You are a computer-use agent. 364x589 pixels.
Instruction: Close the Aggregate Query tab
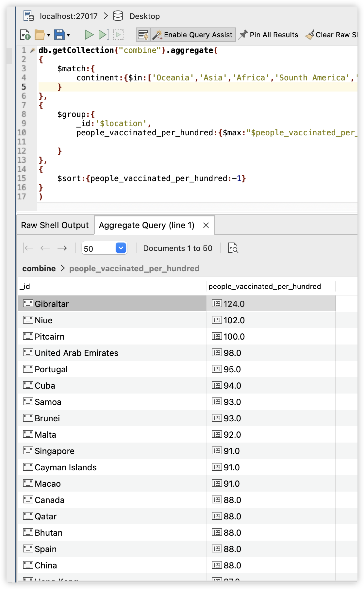[206, 225]
